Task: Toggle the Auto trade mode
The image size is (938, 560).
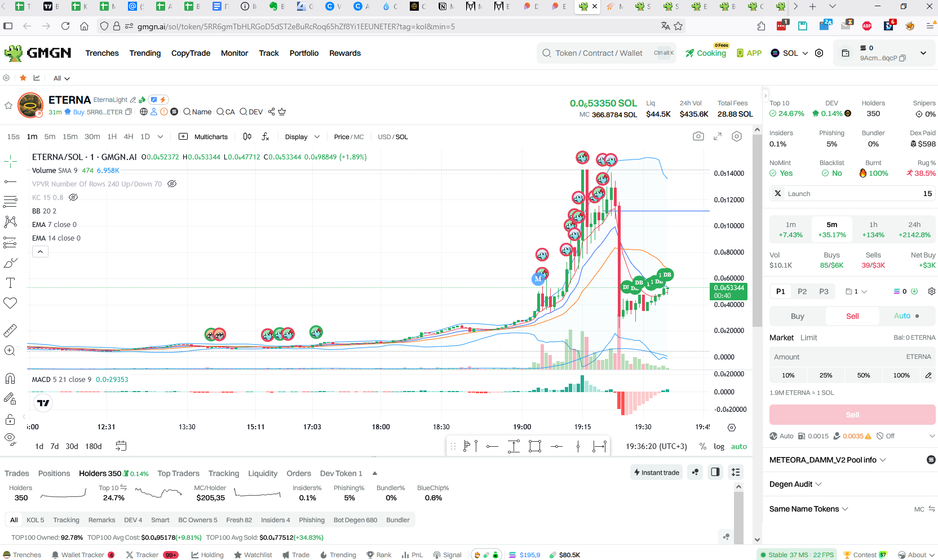Action: click(906, 316)
